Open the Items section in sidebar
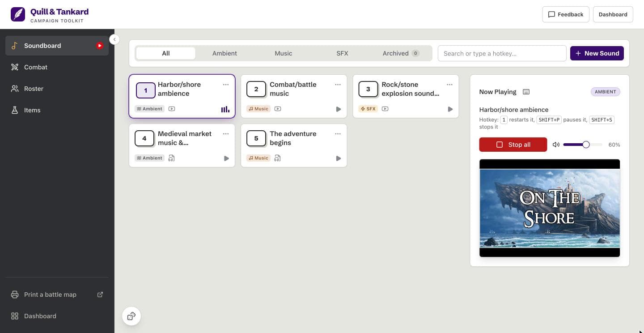This screenshot has width=644, height=333. (x=57, y=110)
